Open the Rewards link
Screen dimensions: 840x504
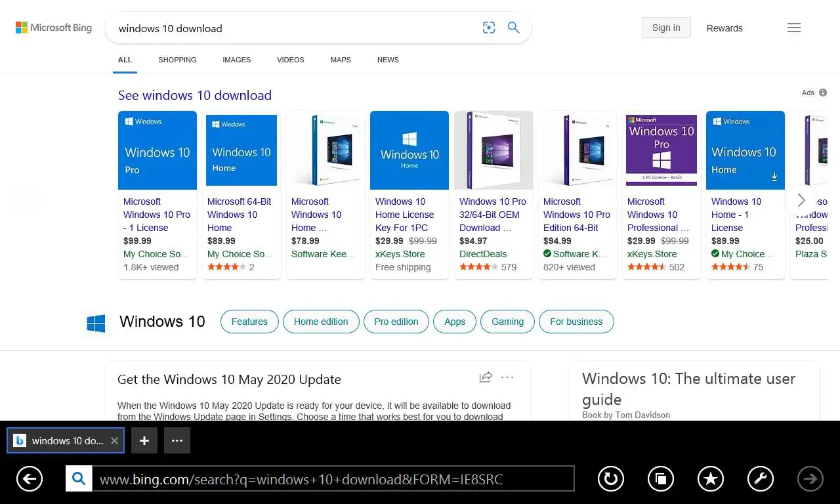click(724, 28)
